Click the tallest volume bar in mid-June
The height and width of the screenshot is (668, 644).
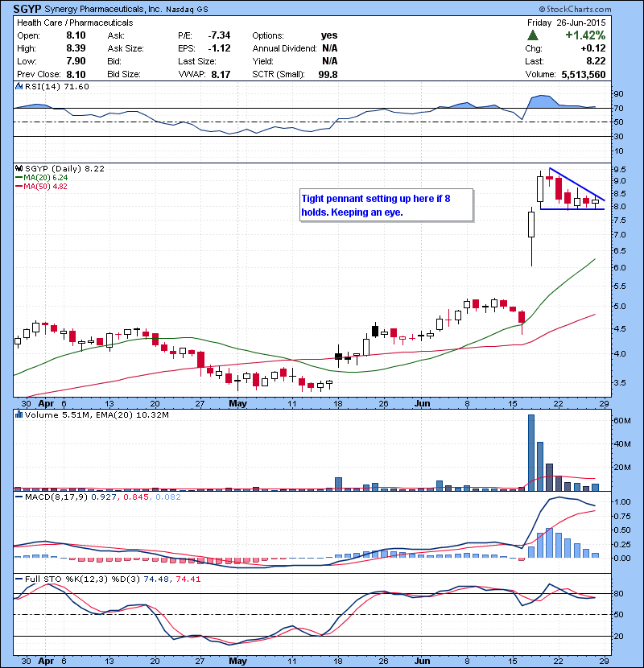531,451
